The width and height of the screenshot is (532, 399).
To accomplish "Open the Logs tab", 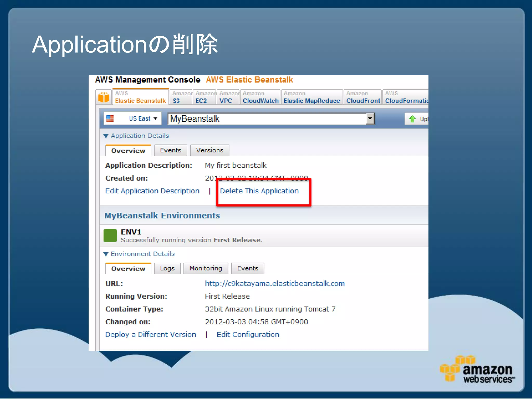I will (x=167, y=268).
